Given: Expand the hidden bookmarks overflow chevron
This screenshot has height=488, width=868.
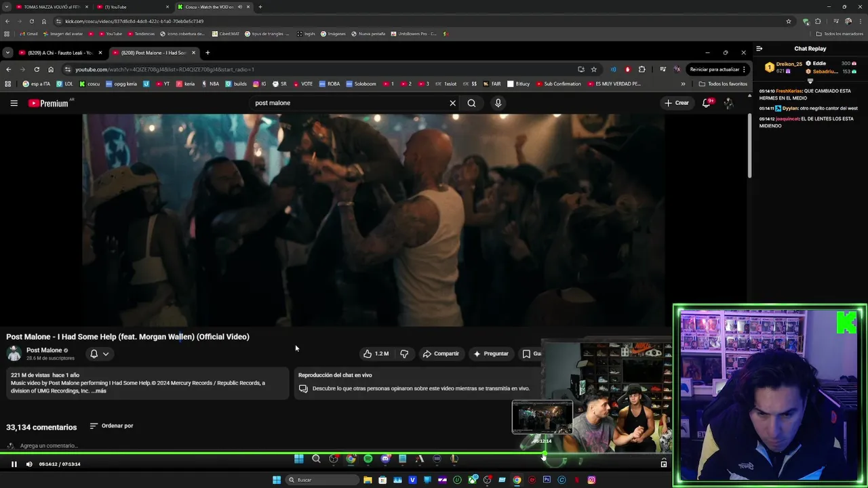Looking at the screenshot, I should 683,84.
